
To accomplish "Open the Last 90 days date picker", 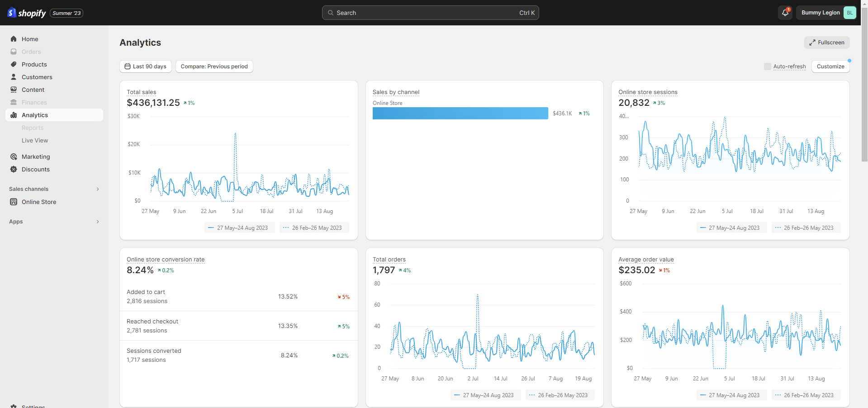I will click(145, 66).
